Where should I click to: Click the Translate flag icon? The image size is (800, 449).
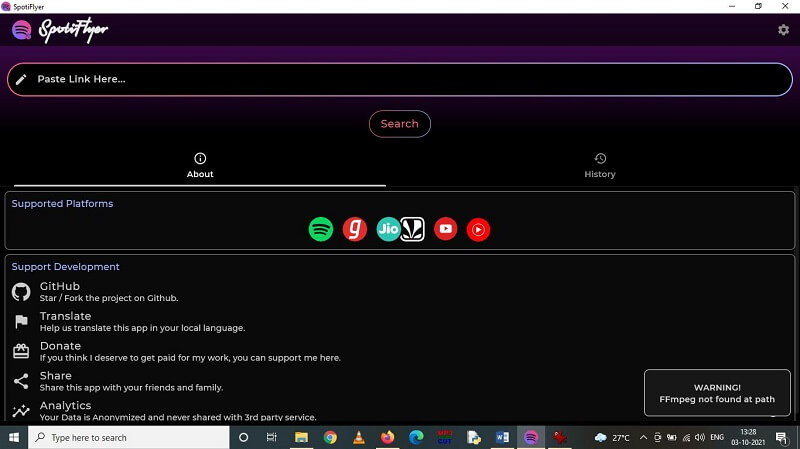(x=21, y=322)
